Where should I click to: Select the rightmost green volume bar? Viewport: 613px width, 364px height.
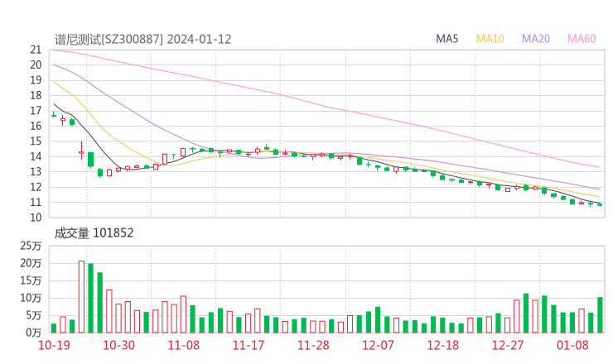pyautogui.click(x=600, y=314)
